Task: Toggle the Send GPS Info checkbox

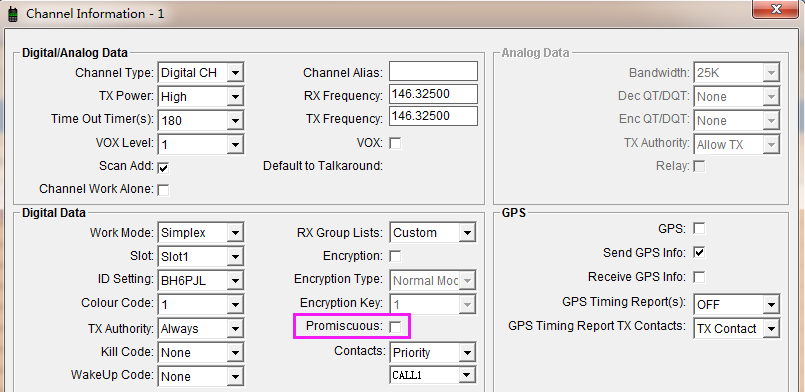Action: point(699,252)
